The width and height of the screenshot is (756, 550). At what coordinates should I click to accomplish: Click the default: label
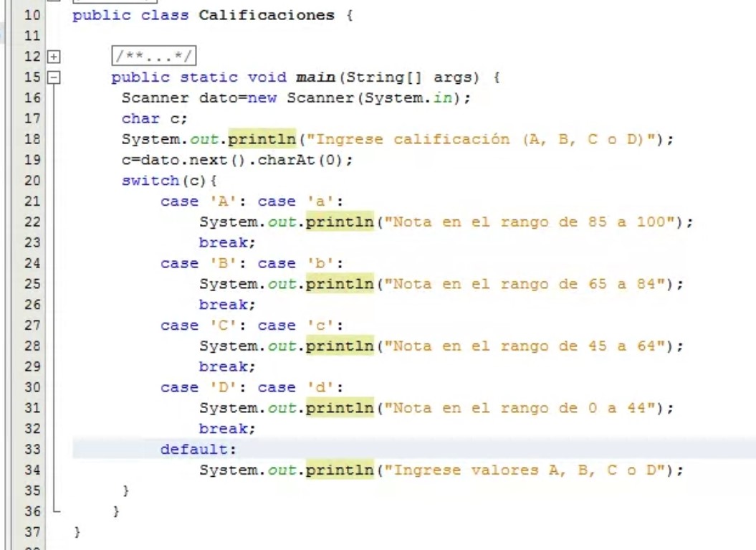198,450
